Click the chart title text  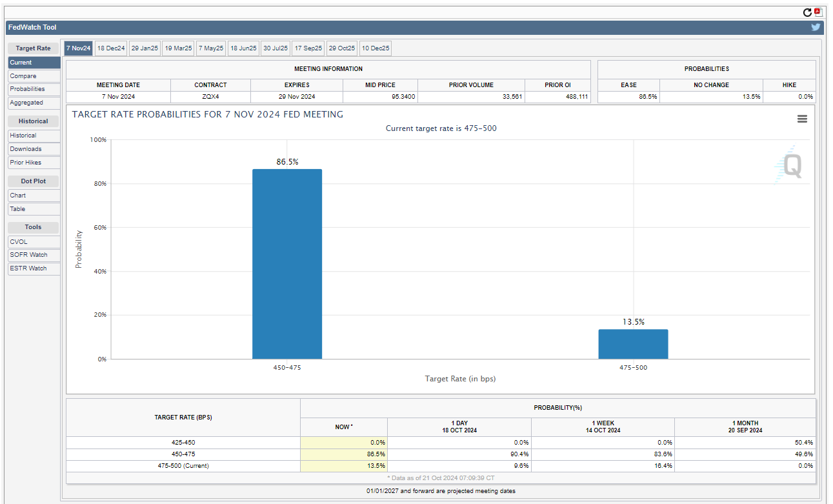coord(207,114)
